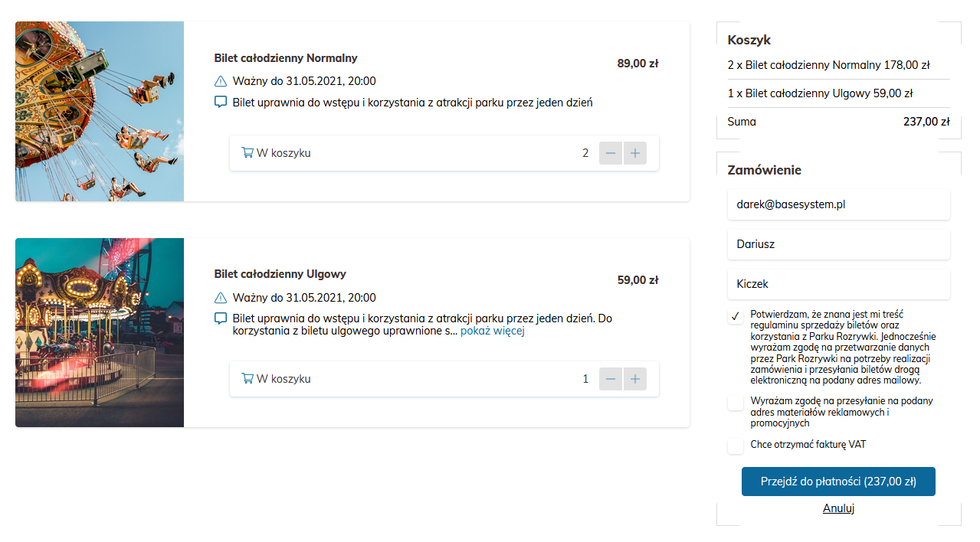The height and width of the screenshot is (542, 980).
Task: Check the VAT invoice checkbox
Action: (736, 446)
